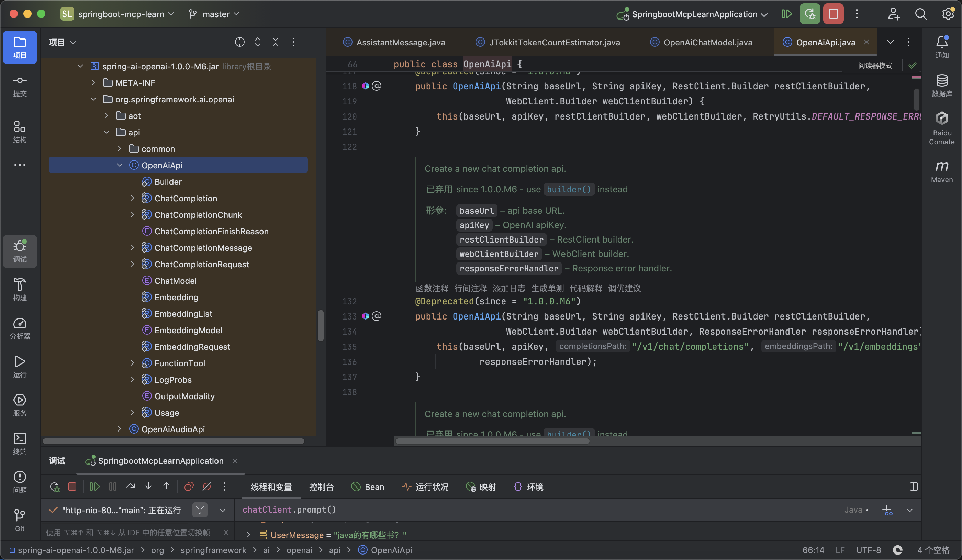This screenshot has height=560, width=962.
Task: Step out in debug toolbar
Action: 166,487
